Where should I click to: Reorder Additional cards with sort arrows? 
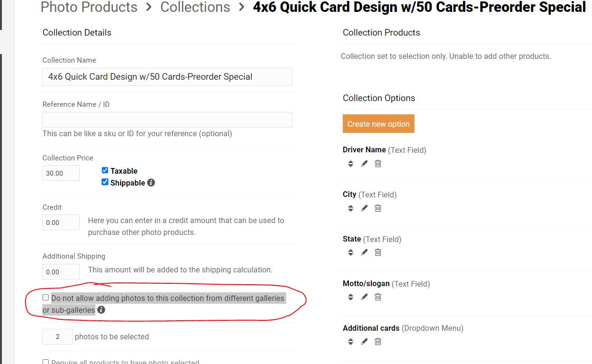350,341
